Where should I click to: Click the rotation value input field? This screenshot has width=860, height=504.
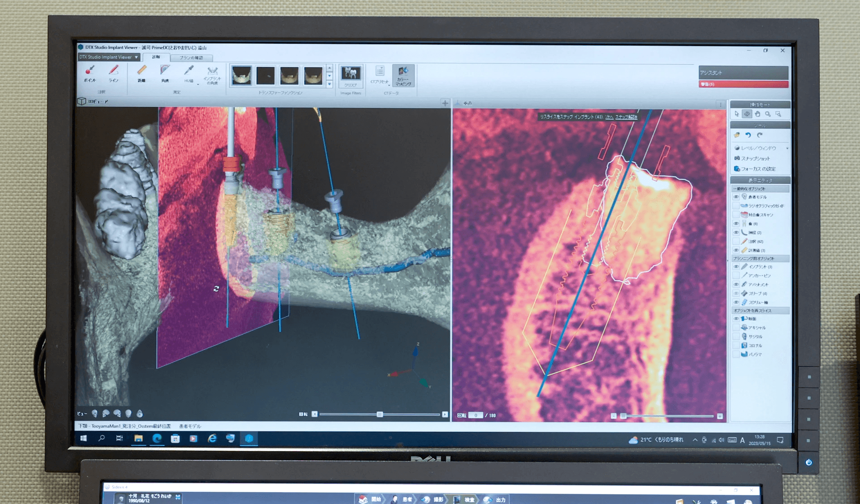point(475,415)
